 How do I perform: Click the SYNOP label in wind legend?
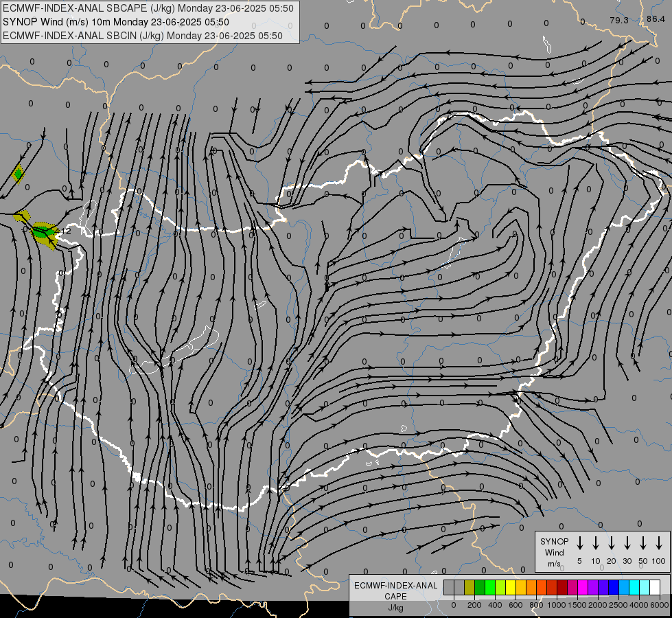[x=554, y=541]
